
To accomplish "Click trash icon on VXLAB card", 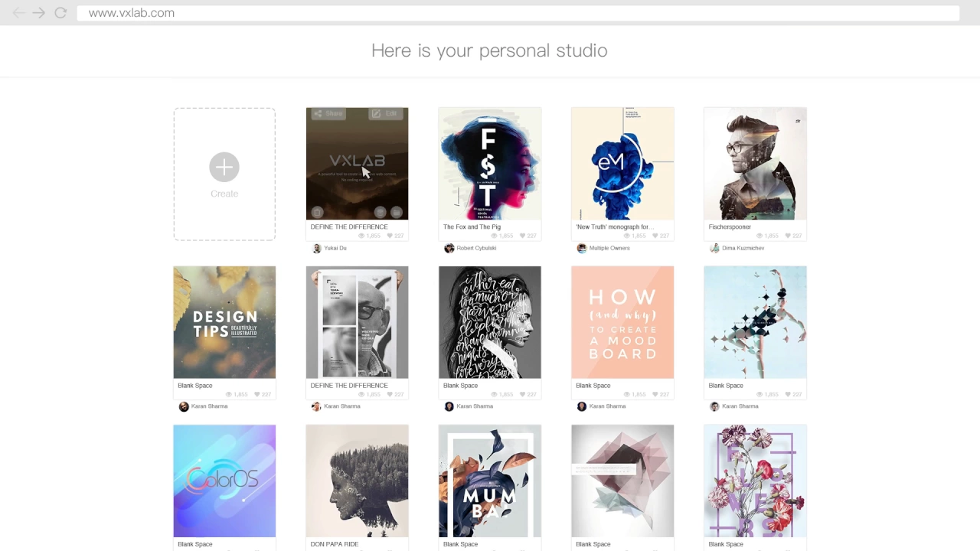I will tap(318, 212).
